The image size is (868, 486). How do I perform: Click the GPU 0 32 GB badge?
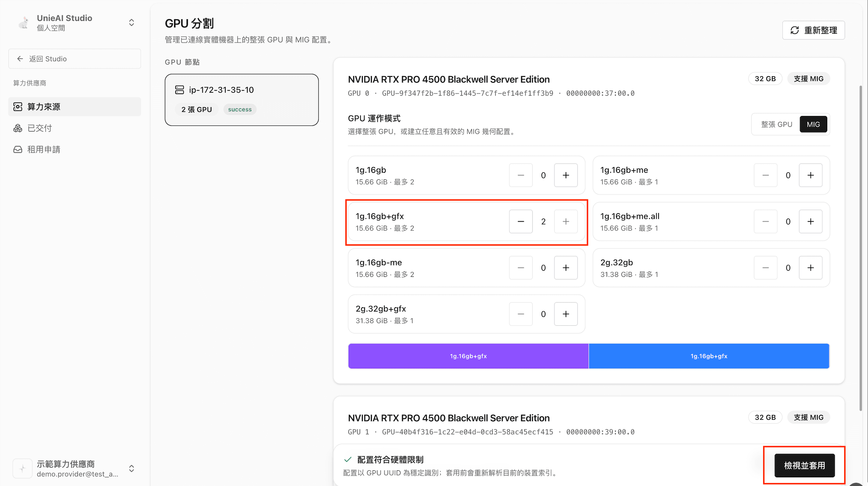[765, 79]
